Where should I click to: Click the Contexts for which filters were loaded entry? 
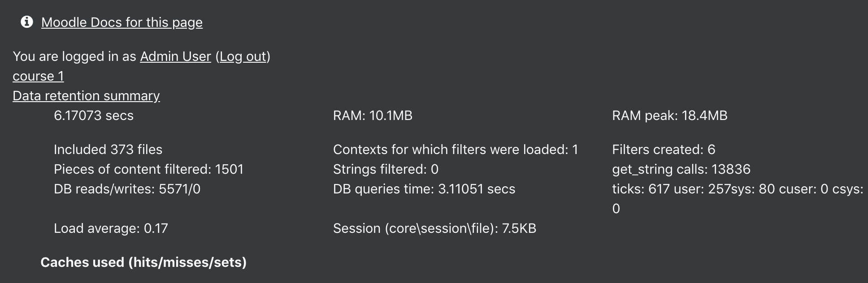[456, 150]
